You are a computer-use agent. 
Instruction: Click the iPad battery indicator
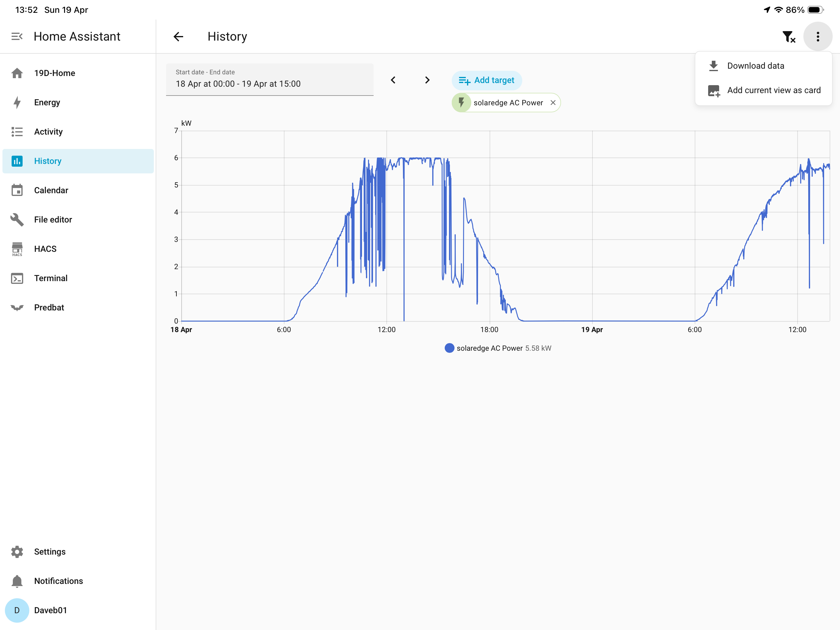pos(816,10)
